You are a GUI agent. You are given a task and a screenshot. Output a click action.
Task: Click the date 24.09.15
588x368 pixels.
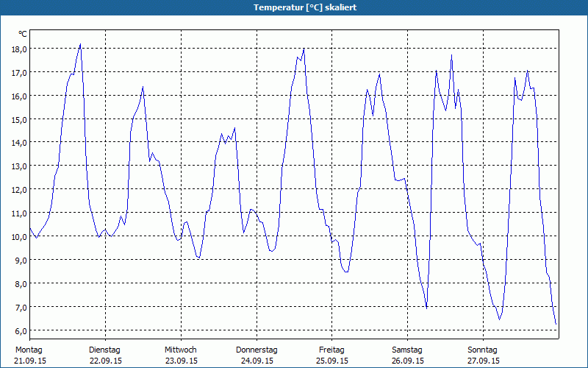pos(257,361)
